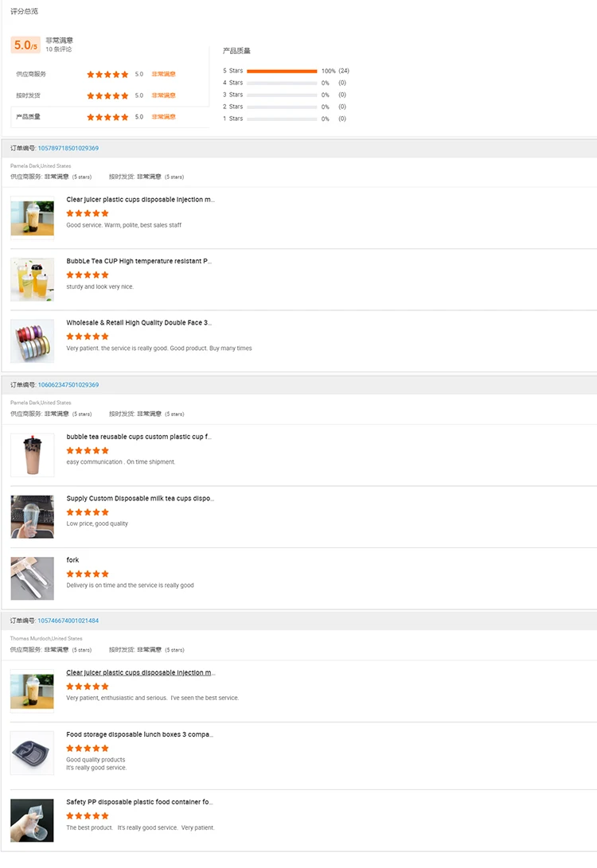Click the 5.0 overall score badge
The height and width of the screenshot is (868, 597).
pos(25,45)
